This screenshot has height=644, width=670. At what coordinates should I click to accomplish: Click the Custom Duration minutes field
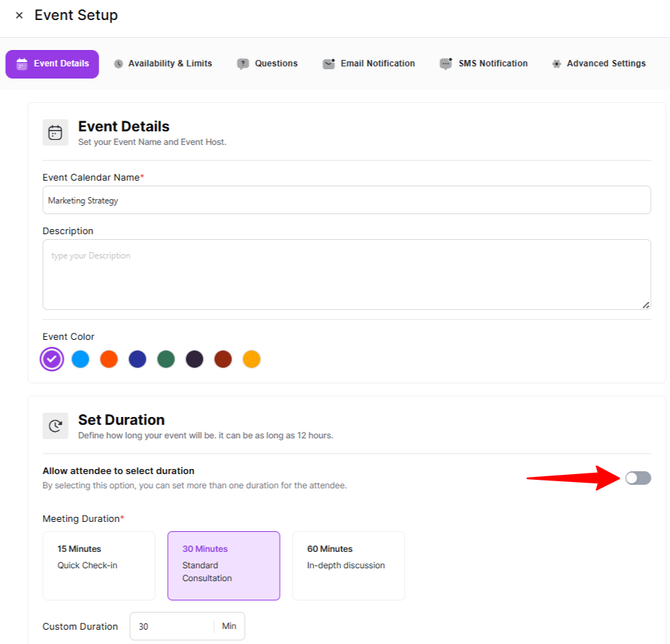[173, 626]
